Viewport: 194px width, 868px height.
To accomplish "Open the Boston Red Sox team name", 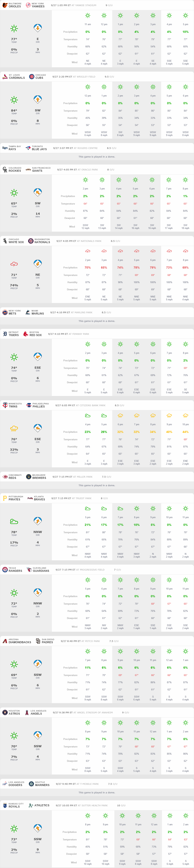I will [35, 335].
